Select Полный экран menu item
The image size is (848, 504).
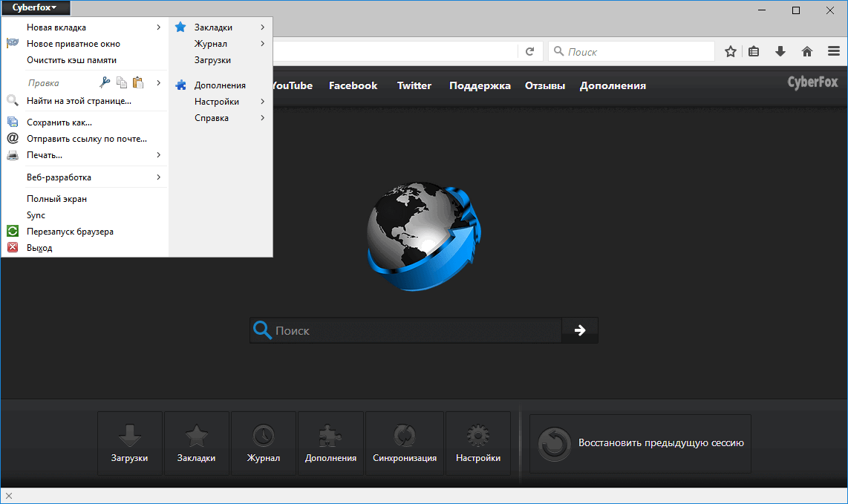pos(85,198)
